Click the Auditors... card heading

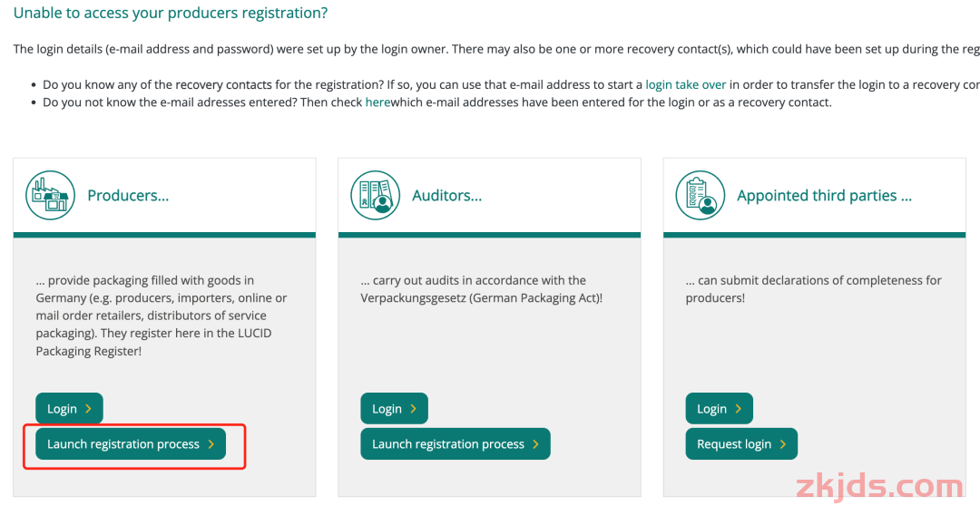(446, 195)
